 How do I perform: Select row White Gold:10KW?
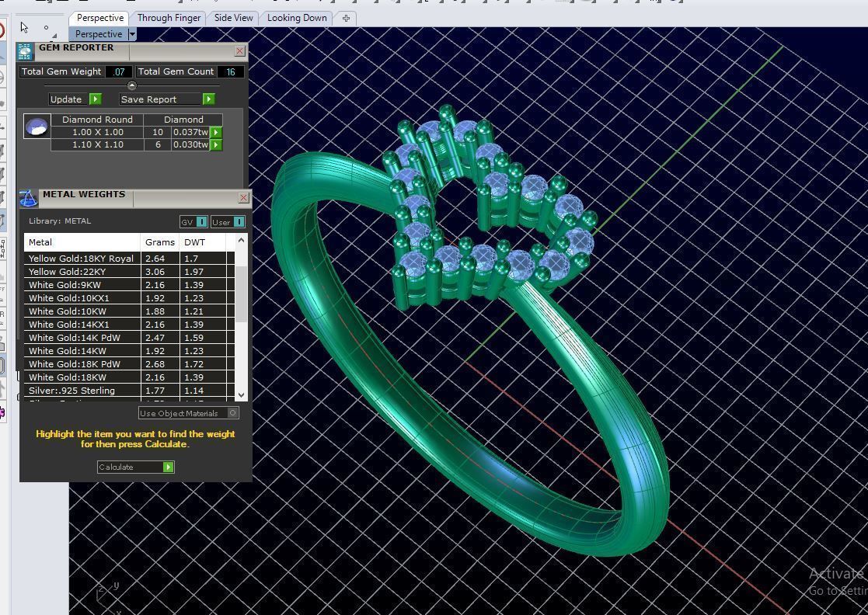(x=130, y=311)
